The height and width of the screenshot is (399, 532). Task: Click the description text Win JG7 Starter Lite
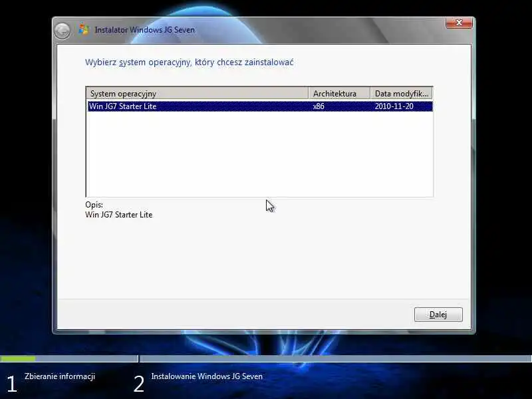click(x=119, y=215)
